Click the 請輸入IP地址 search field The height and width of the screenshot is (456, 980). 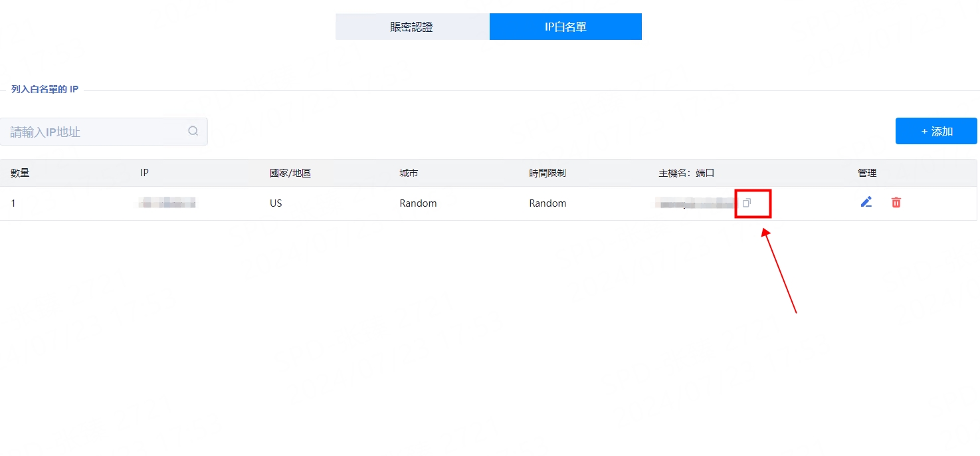pyautogui.click(x=96, y=132)
